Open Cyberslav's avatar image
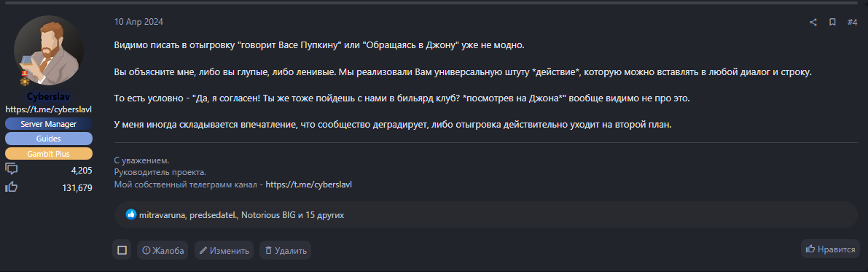 point(49,50)
